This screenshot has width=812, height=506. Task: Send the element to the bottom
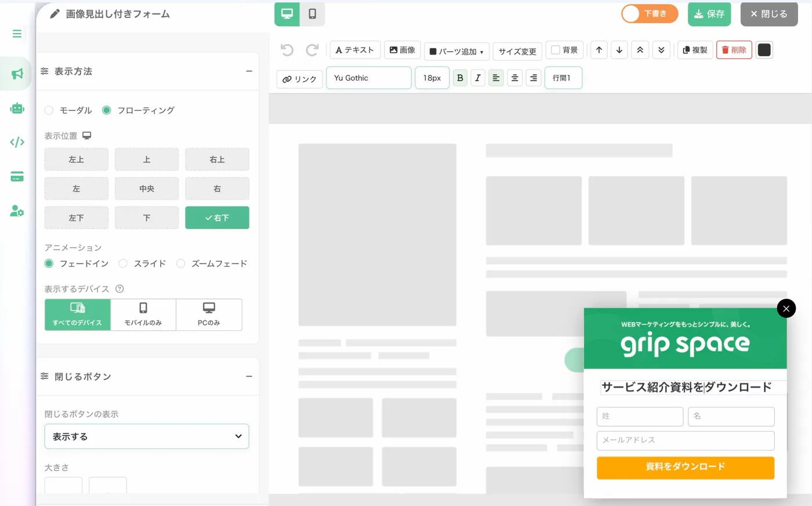click(661, 50)
